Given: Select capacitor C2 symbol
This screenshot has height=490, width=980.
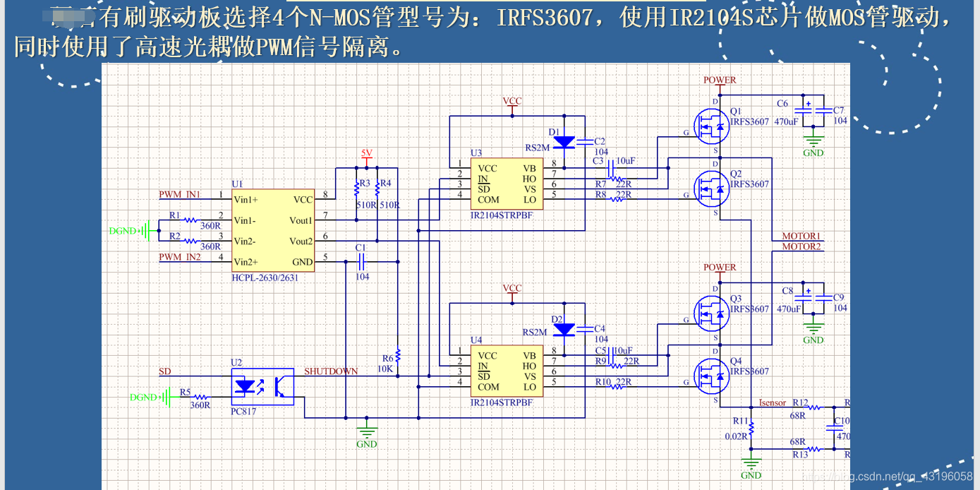Looking at the screenshot, I should 585,142.
